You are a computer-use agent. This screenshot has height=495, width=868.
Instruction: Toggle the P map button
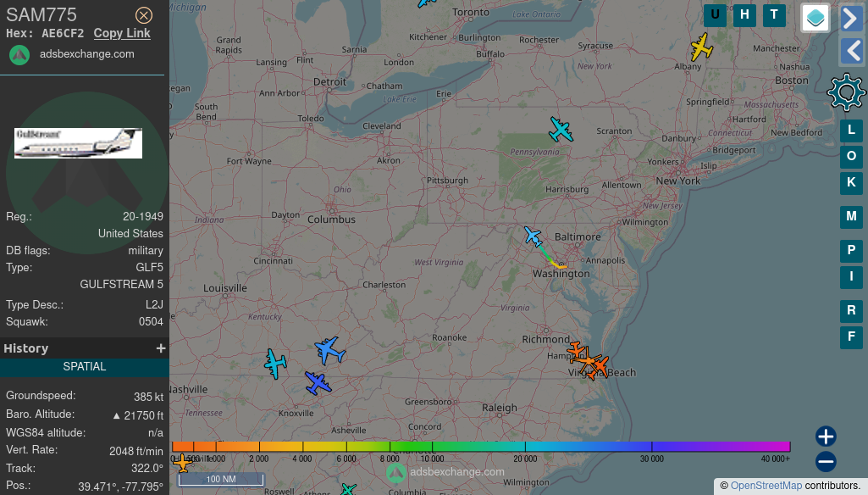click(851, 250)
